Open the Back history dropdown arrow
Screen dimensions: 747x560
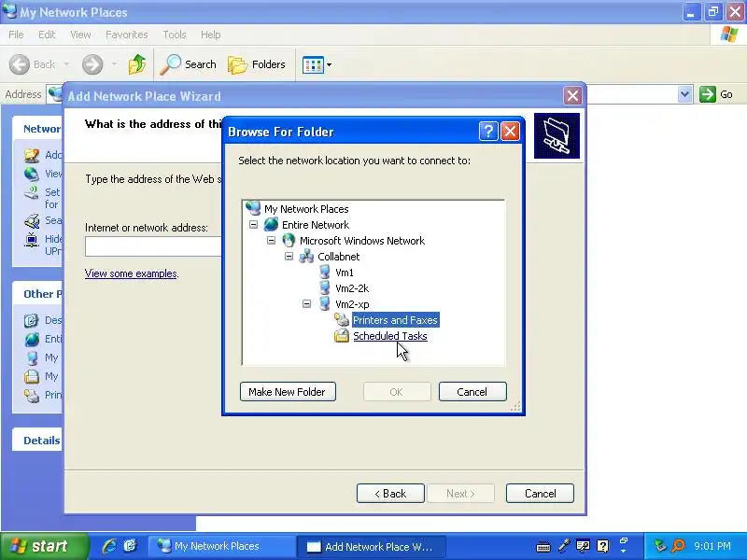point(66,64)
